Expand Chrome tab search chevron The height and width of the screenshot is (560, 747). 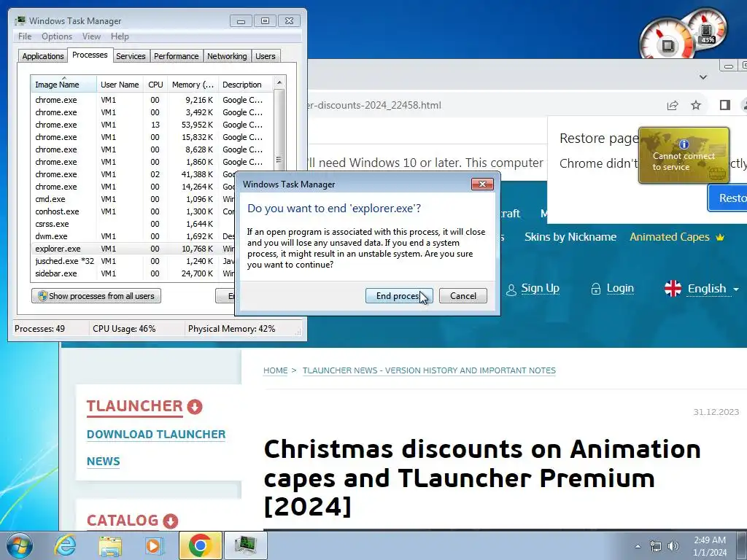tap(703, 77)
